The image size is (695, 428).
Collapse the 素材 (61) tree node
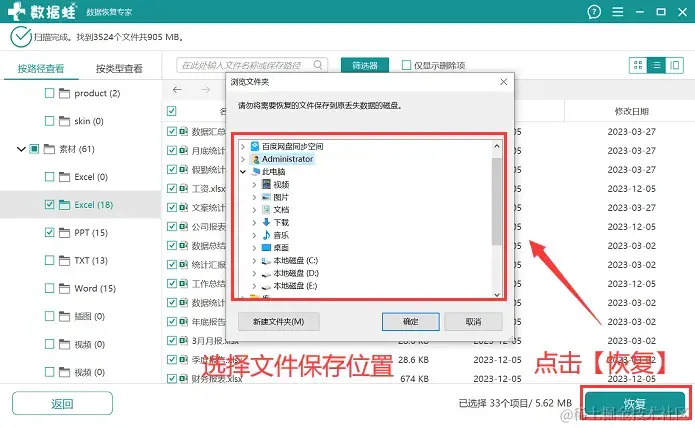[x=21, y=149]
